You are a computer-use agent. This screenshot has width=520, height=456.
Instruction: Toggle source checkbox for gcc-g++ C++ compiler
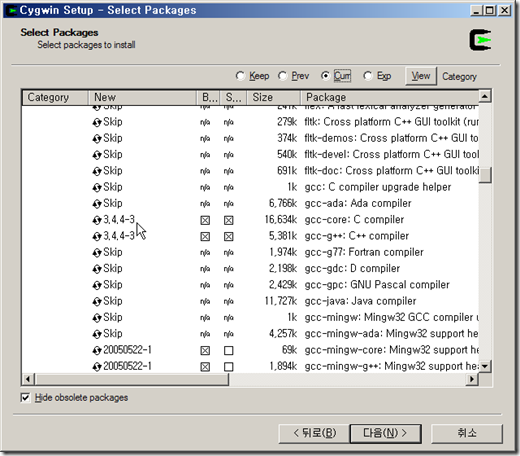[229, 237]
